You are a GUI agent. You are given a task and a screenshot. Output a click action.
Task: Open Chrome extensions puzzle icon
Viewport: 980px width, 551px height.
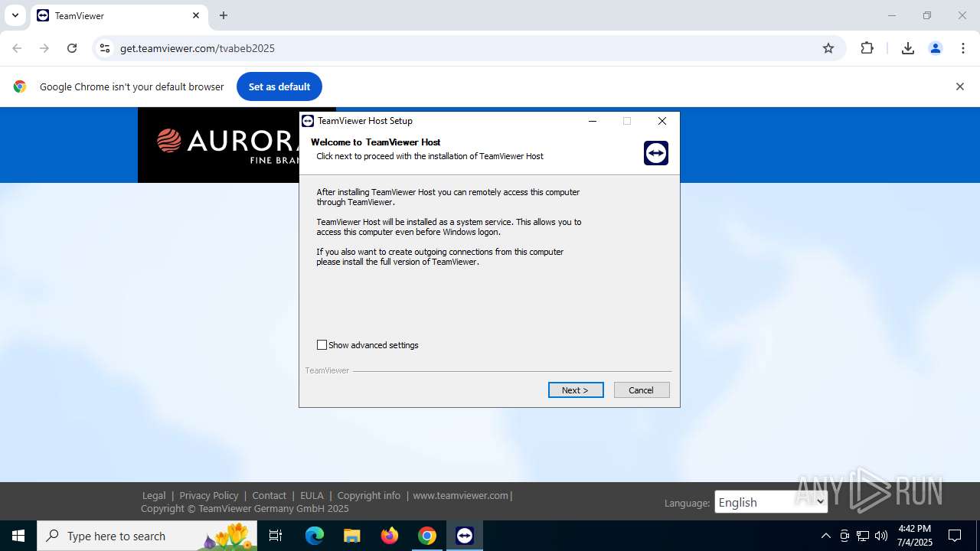tap(867, 48)
